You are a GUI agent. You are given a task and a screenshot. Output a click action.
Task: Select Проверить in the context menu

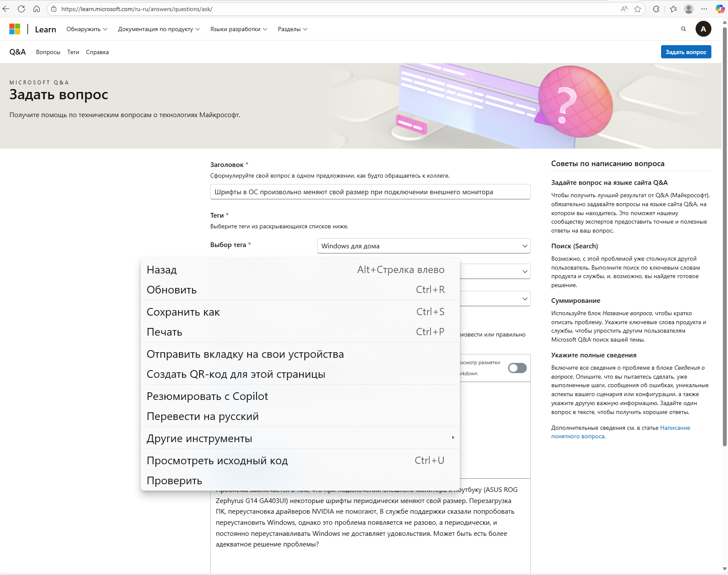[x=300, y=480]
